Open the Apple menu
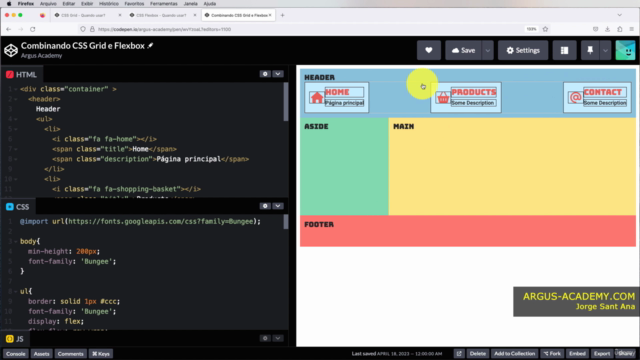This screenshot has width=640, height=360. pyautogui.click(x=9, y=4)
